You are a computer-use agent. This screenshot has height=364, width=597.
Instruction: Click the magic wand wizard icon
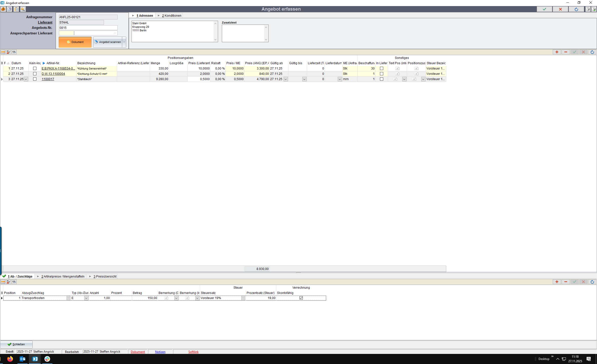(x=23, y=9)
